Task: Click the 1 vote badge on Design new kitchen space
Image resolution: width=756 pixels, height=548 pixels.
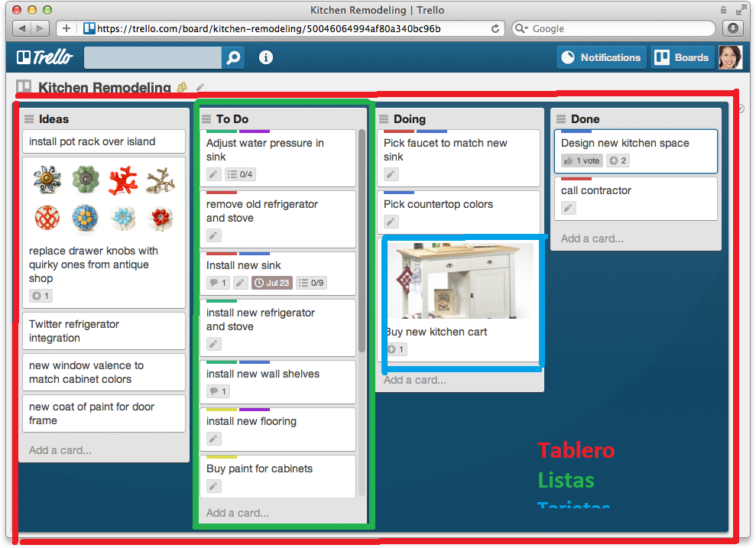Action: [x=582, y=161]
